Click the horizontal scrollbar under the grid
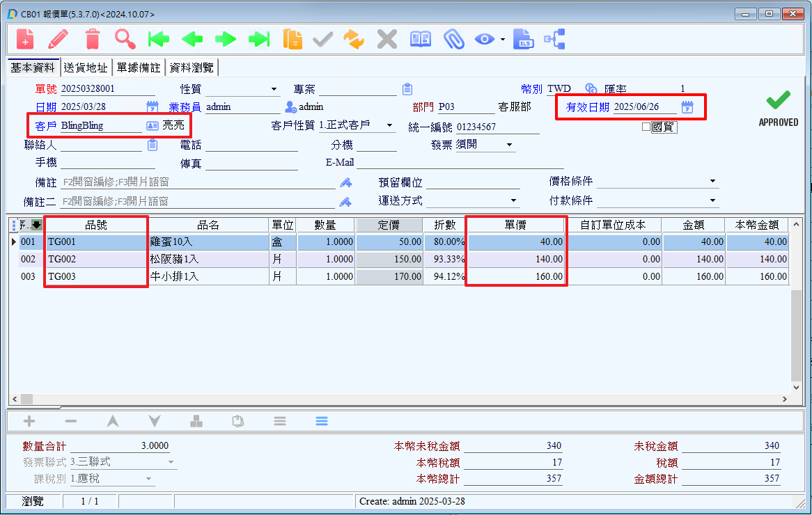812x515 pixels. tap(397, 399)
